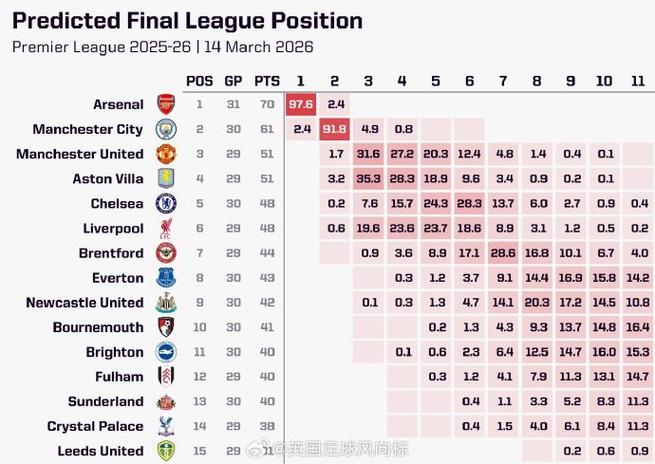Click the Crystal Palace eagle crest
Screen dimensions: 655x464
pyautogui.click(x=166, y=426)
